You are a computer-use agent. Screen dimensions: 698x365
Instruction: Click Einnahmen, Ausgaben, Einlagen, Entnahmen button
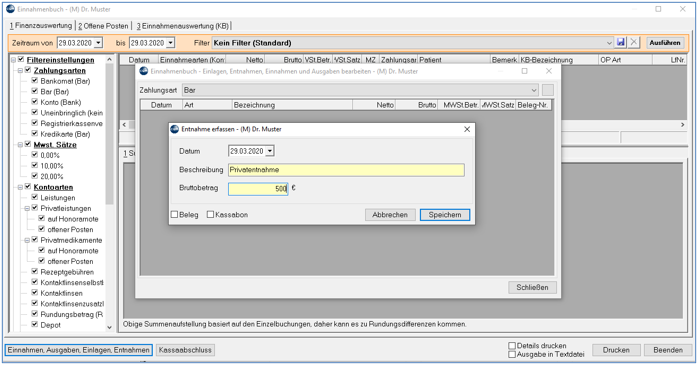pos(78,350)
